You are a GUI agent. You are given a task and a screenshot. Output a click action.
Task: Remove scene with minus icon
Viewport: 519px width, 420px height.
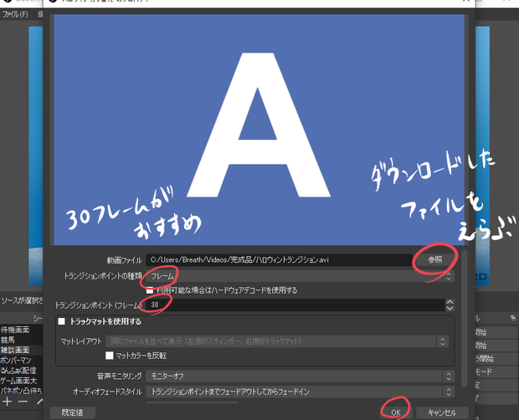23,402
